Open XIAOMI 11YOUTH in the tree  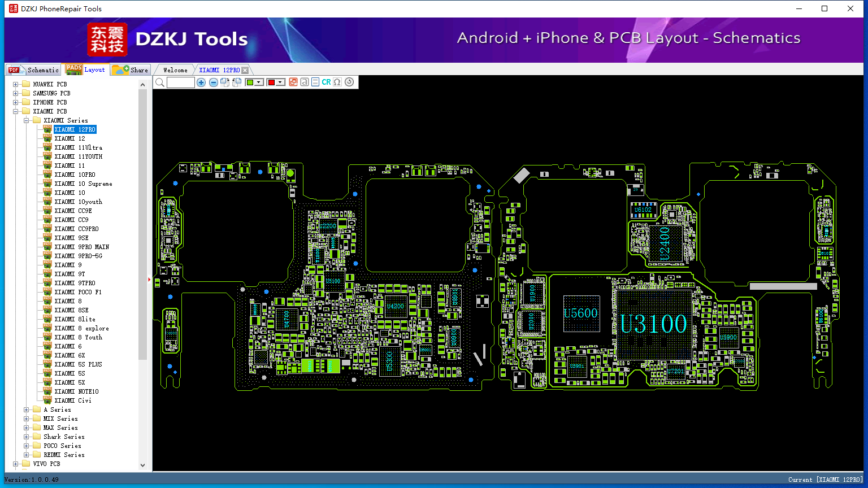click(x=79, y=156)
